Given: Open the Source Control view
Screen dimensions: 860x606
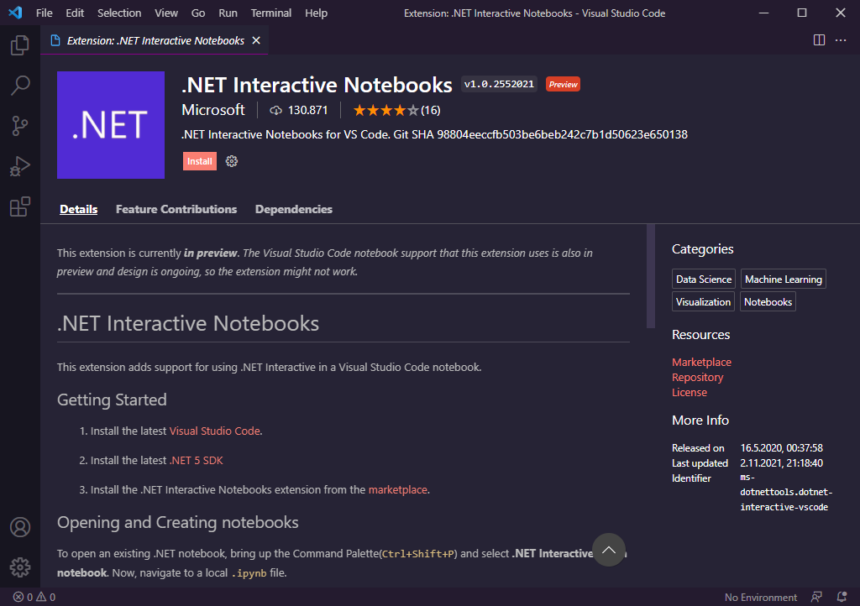Looking at the screenshot, I should (x=21, y=126).
